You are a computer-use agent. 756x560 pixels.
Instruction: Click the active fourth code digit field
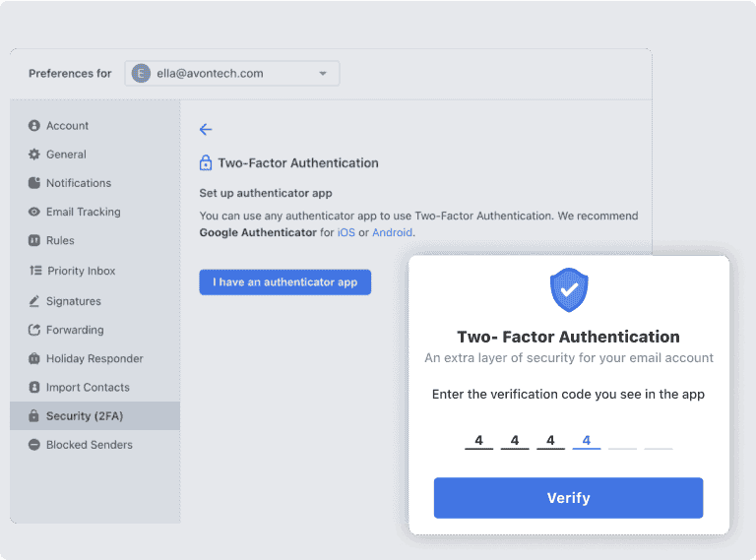coord(587,441)
